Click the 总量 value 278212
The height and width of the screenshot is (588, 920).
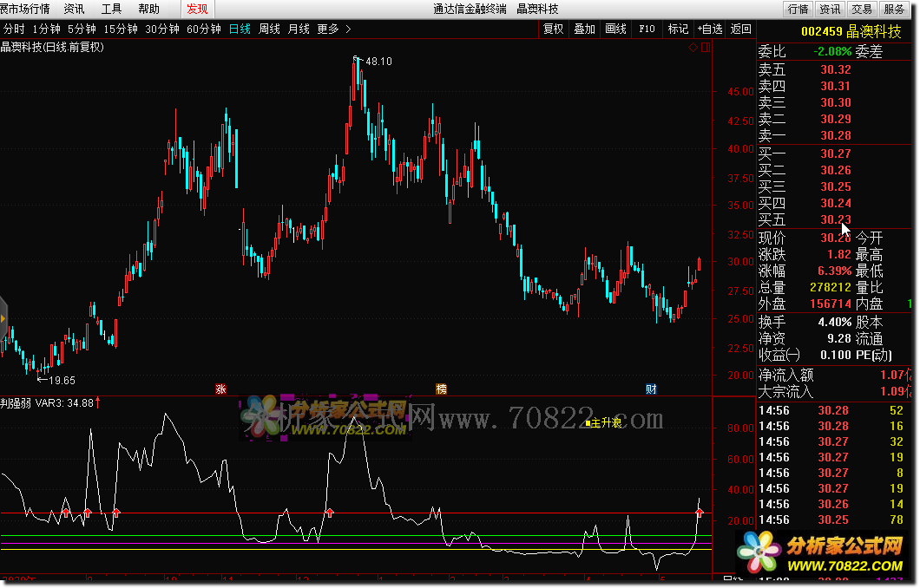(x=831, y=287)
